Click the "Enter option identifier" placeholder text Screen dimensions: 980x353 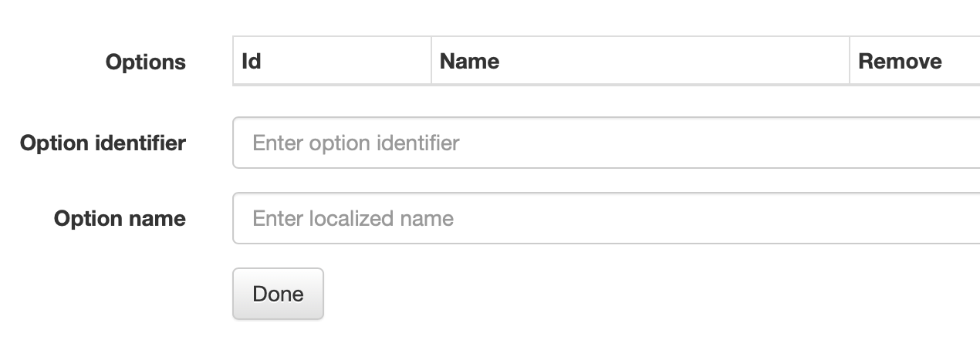[356, 143]
